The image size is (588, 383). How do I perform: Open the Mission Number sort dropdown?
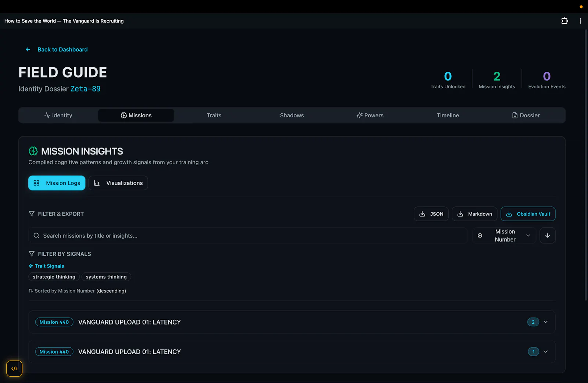pos(504,235)
